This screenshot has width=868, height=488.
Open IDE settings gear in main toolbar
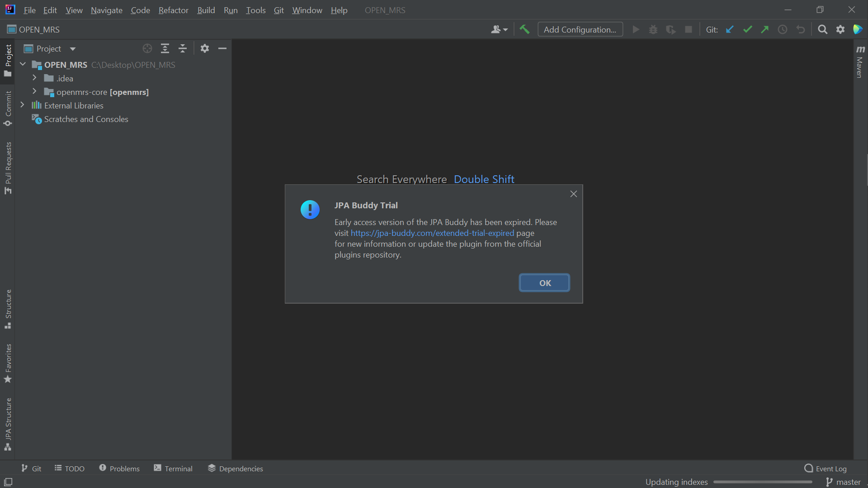point(840,29)
